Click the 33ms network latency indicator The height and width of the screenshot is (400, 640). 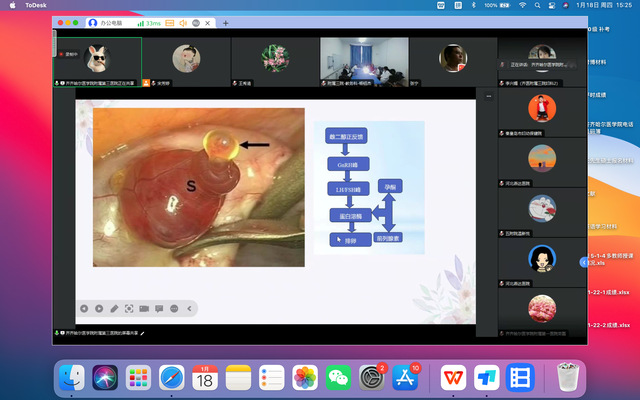click(x=153, y=22)
